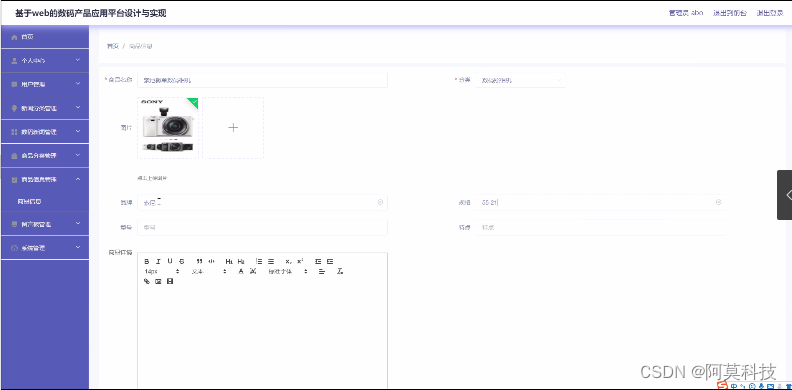Go to 首页 in the sidebar
This screenshot has width=792, height=390.
[x=44, y=37]
